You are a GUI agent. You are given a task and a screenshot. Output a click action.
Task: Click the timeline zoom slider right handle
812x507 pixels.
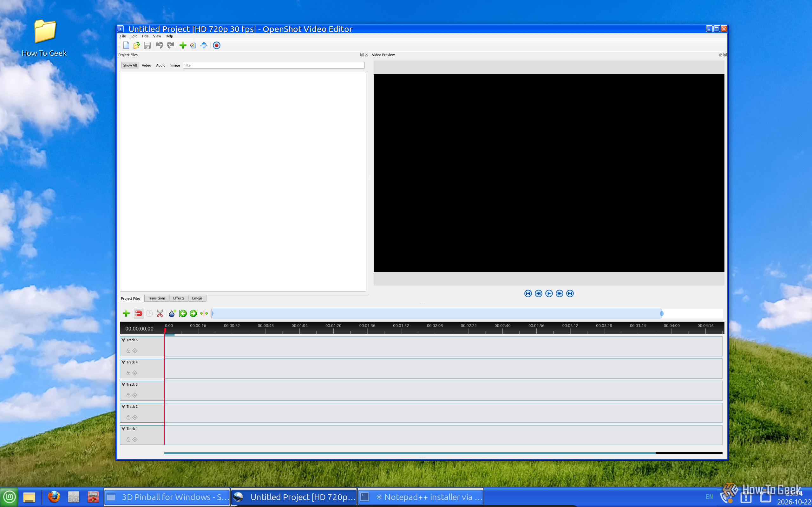tap(662, 313)
